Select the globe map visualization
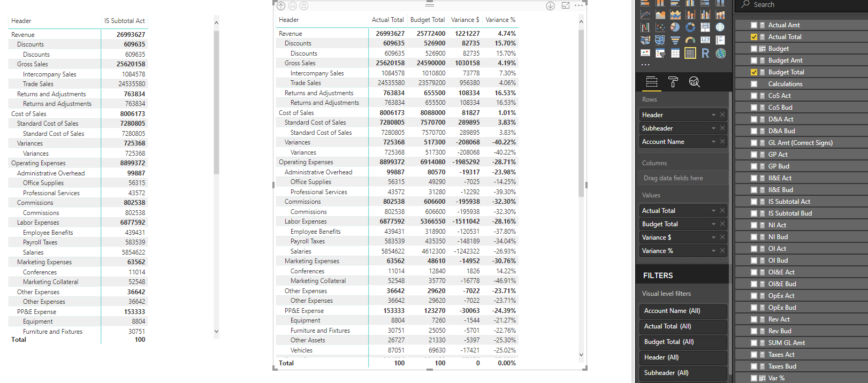 [720, 27]
